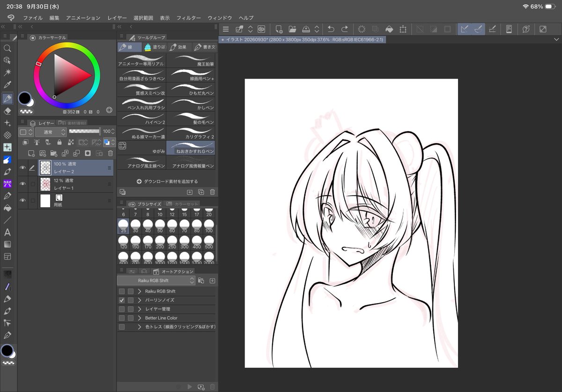Open the hamburger menu in command bar
This screenshot has height=392, width=562.
pos(226,29)
